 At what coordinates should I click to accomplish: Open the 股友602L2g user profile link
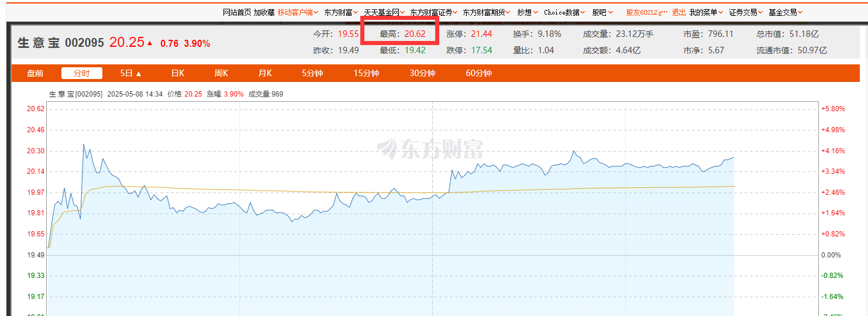(x=646, y=12)
